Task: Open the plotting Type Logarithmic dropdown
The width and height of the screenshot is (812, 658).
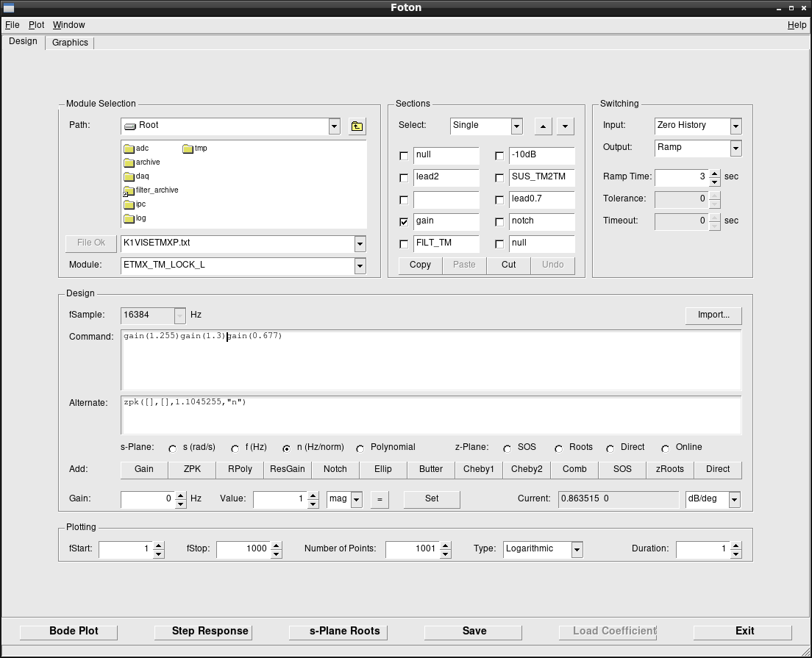Action: click(x=577, y=549)
